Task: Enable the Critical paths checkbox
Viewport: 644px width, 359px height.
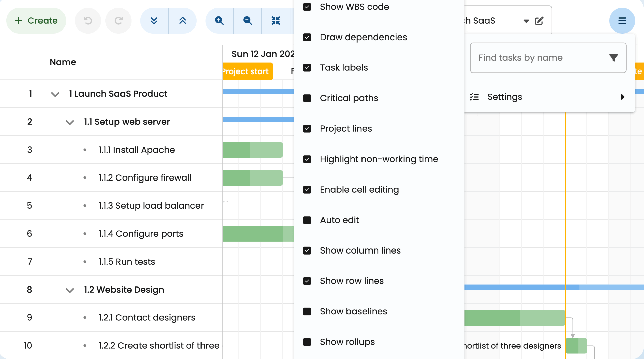Action: click(x=307, y=98)
